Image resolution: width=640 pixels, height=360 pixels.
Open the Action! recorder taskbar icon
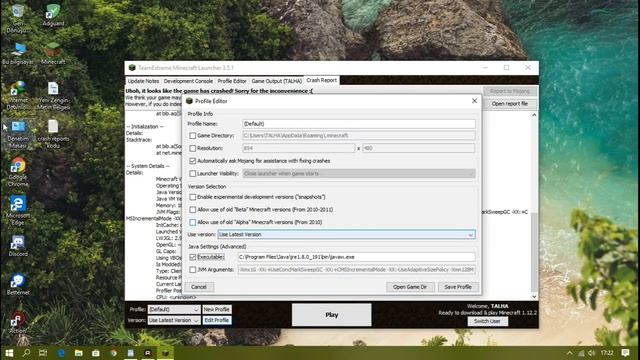pos(148,353)
